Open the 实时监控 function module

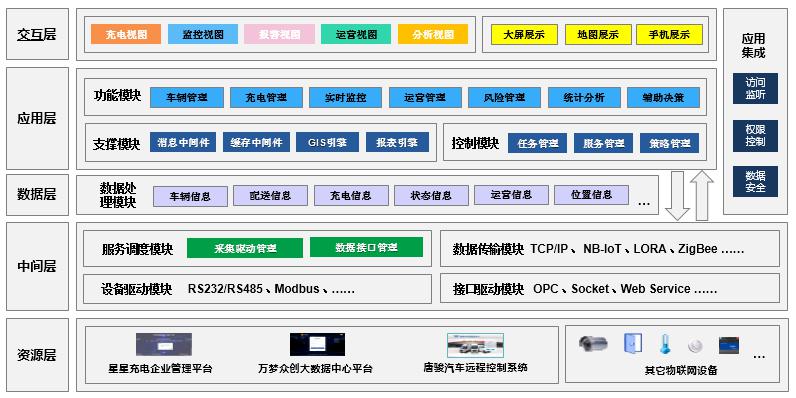coord(345,97)
